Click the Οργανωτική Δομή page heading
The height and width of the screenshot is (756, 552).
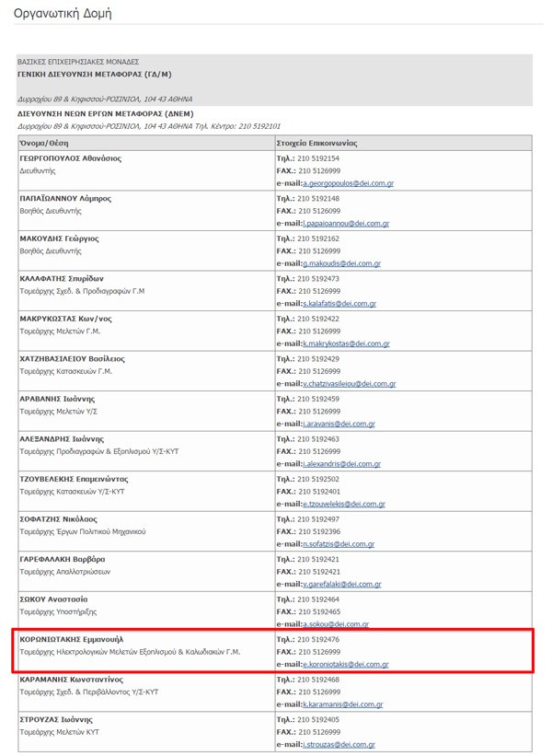(63, 13)
